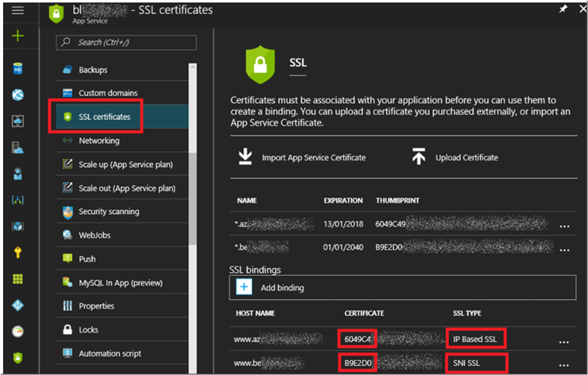Click the 01/01/2040 expiration date
588x375 pixels.
(x=343, y=247)
